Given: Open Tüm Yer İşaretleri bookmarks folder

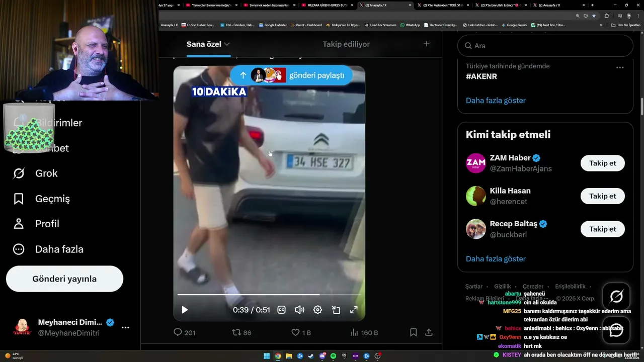Looking at the screenshot, I should [625, 25].
